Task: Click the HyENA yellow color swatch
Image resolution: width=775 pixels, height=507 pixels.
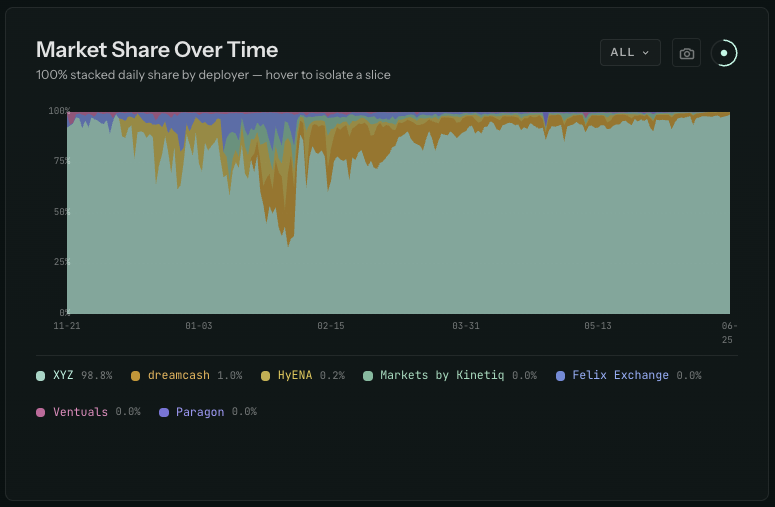Action: pyautogui.click(x=265, y=376)
